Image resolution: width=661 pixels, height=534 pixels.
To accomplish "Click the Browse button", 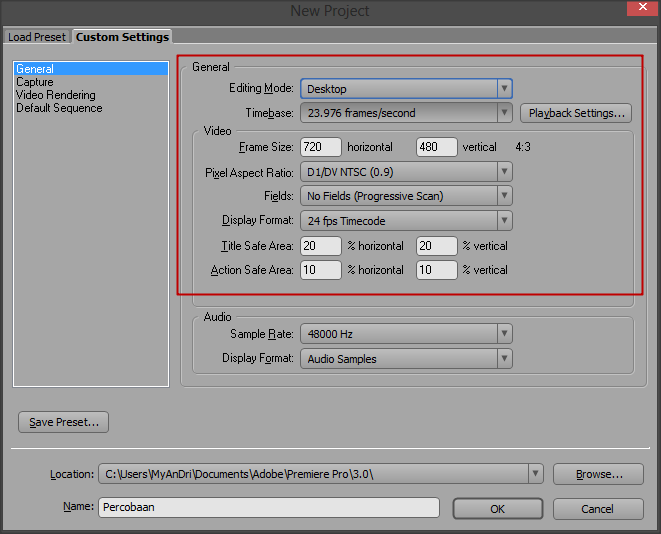I will 598,474.
